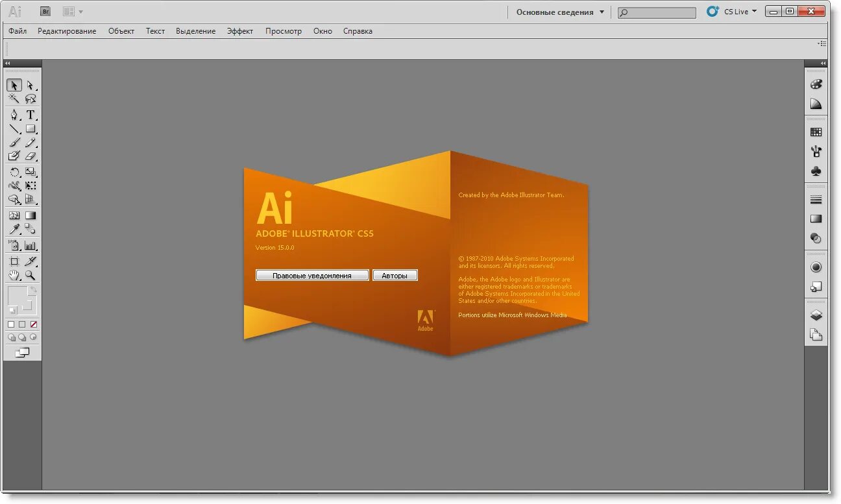Select the Direct Selection tool
Viewport: 841px width, 504px height.
tap(30, 85)
